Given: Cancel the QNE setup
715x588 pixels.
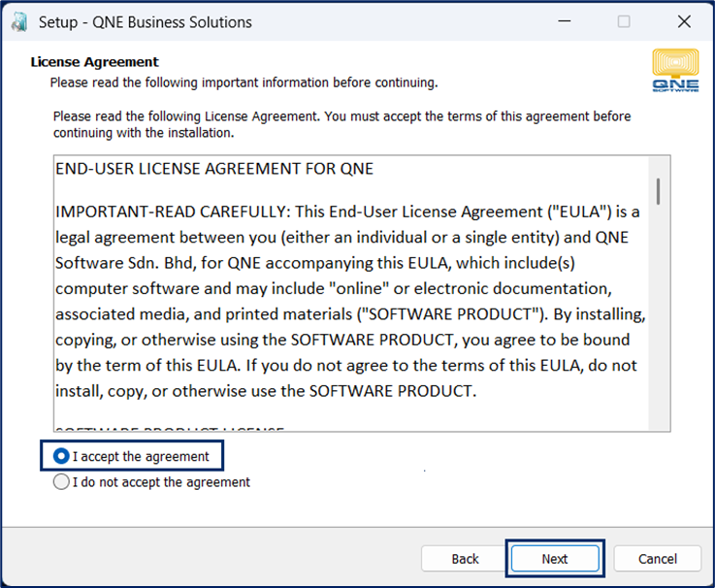Looking at the screenshot, I should point(657,558).
